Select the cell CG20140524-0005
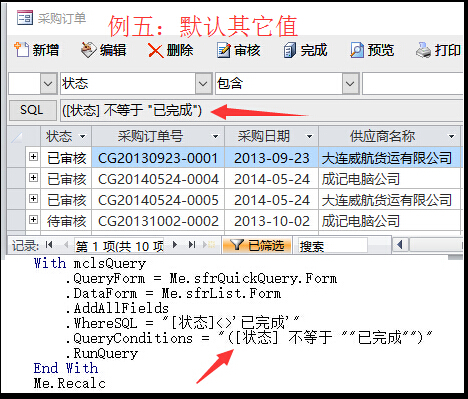This screenshot has height=399, width=468. coord(158,200)
